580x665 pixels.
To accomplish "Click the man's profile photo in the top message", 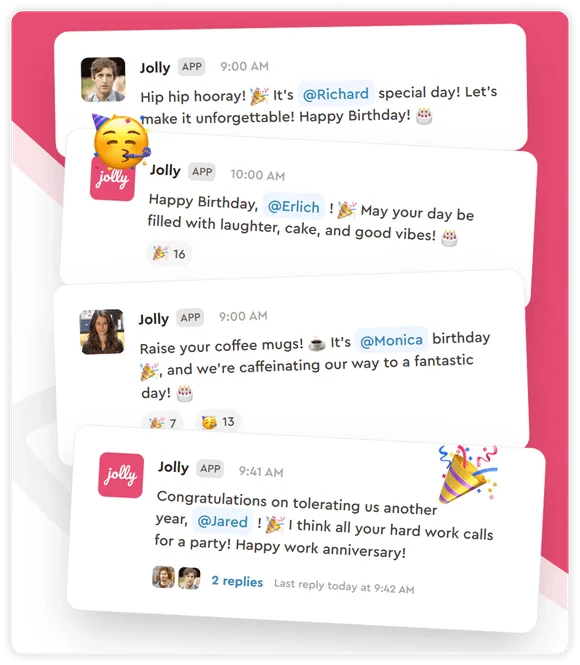I will 103,79.
